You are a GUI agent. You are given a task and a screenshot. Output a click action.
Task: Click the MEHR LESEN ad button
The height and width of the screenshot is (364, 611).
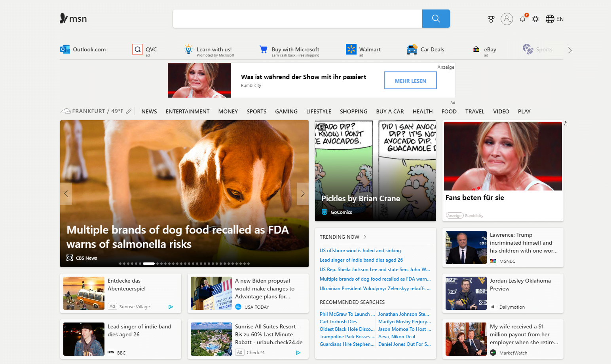[410, 81]
